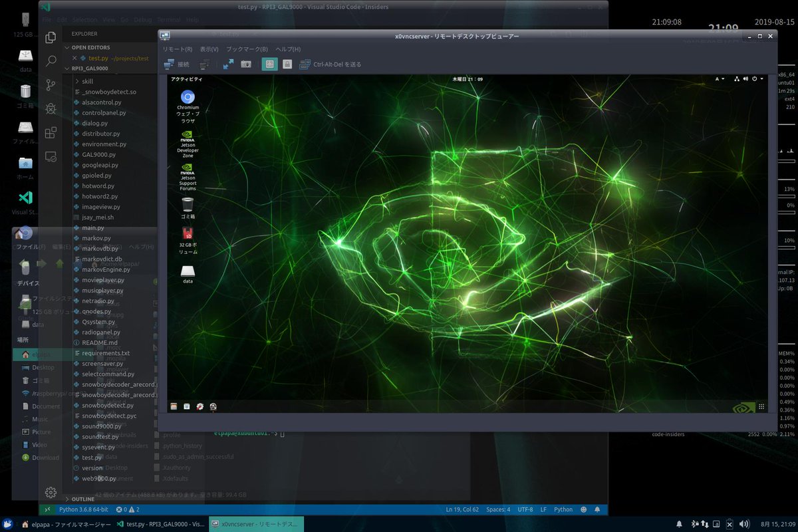The height and width of the screenshot is (532, 798).
Task: Click the 接続 connect button
Action: click(176, 64)
